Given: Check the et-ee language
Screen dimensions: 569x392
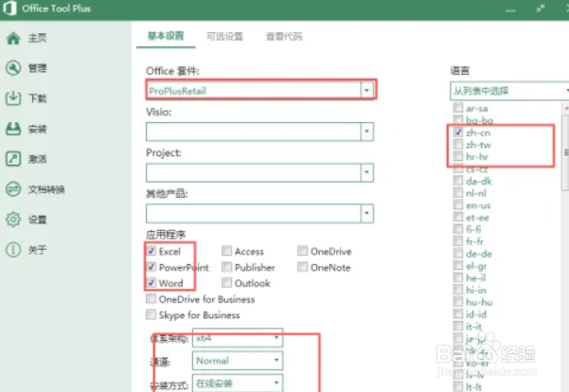Looking at the screenshot, I should [458, 217].
